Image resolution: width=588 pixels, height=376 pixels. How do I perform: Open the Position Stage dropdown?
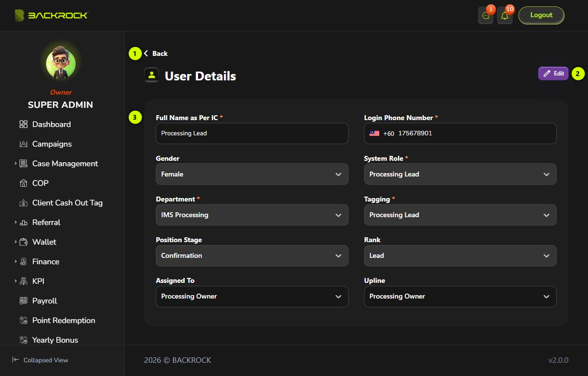click(252, 255)
